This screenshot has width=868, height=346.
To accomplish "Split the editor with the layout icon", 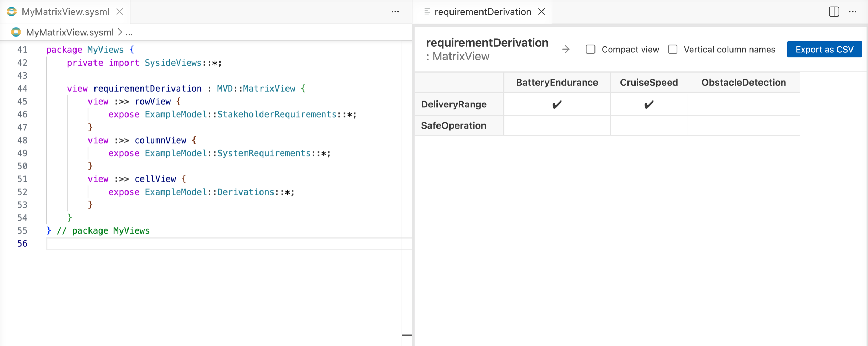I will (834, 12).
